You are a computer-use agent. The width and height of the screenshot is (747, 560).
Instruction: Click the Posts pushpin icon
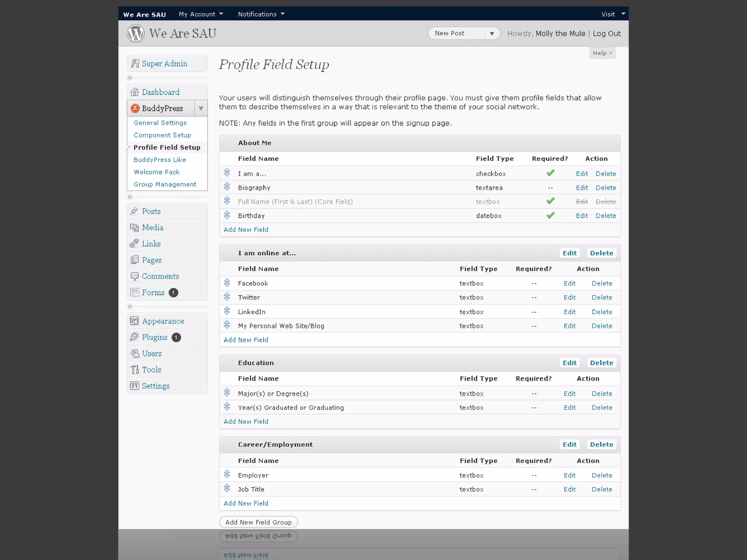click(134, 211)
